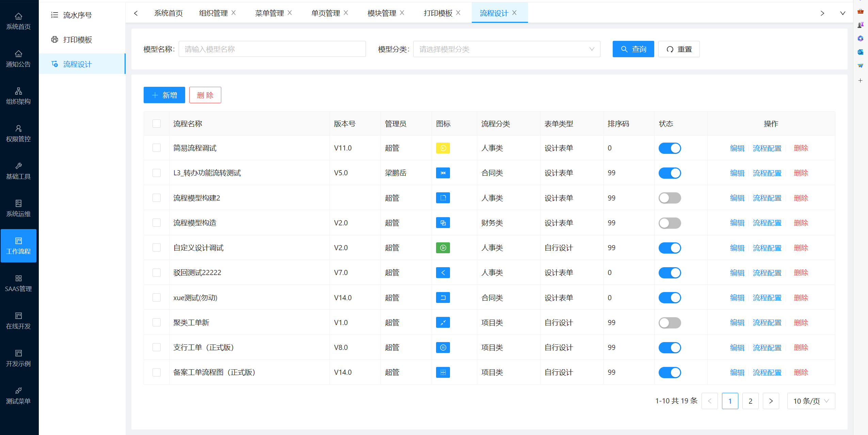Click icon of 备案工单流程图（正式版）row
Image resolution: width=868 pixels, height=435 pixels.
pyautogui.click(x=443, y=372)
